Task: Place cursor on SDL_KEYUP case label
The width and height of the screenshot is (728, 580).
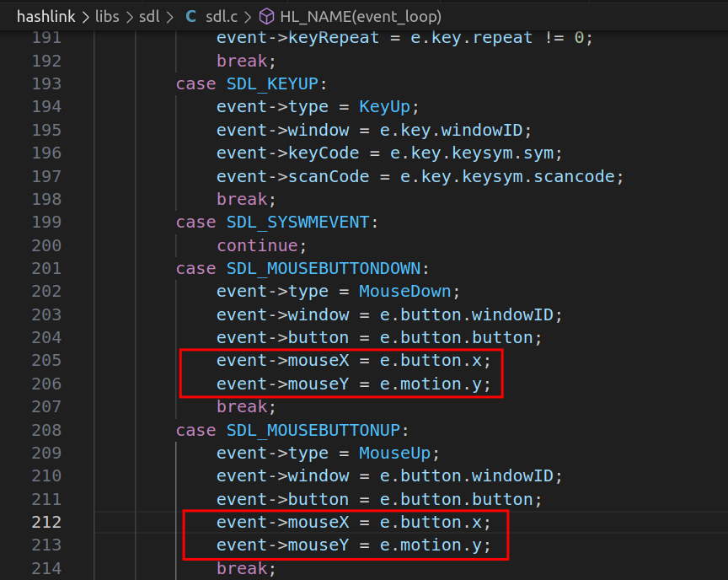Action: click(x=272, y=84)
